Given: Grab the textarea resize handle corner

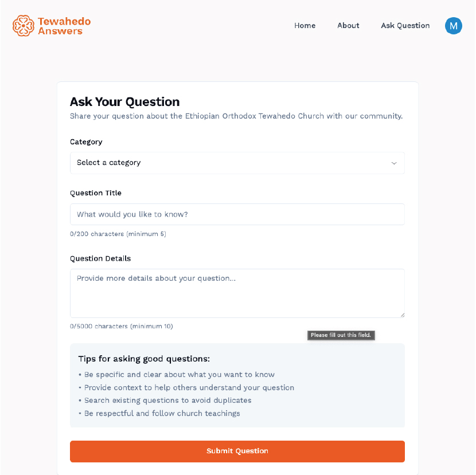Looking at the screenshot, I should point(402,315).
